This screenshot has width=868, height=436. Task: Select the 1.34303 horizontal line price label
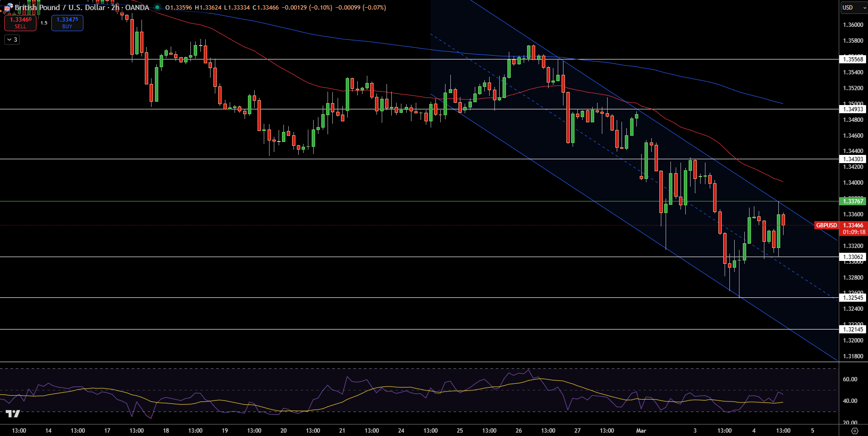[x=853, y=159]
